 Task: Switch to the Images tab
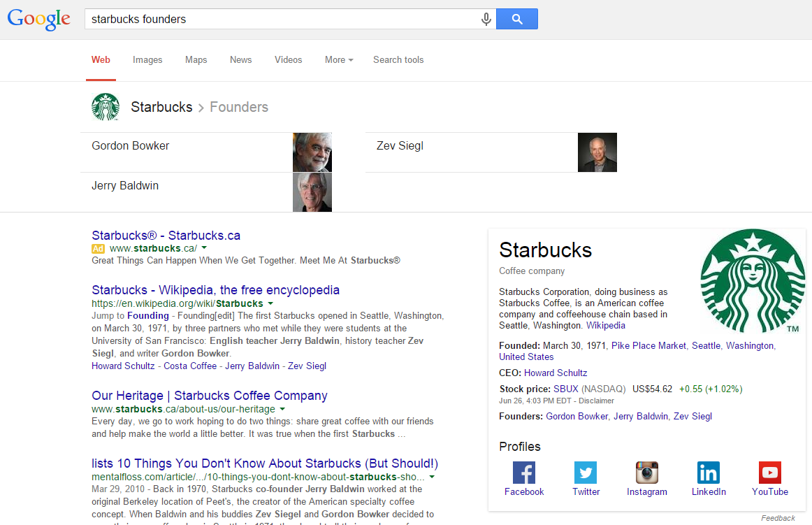[147, 60]
